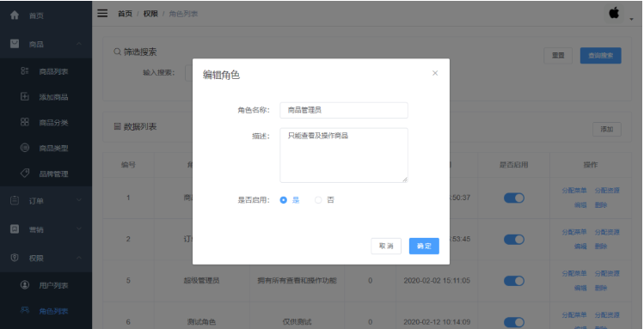Click the 仅供测试 cell
This screenshot has height=329, width=644.
pyautogui.click(x=297, y=322)
